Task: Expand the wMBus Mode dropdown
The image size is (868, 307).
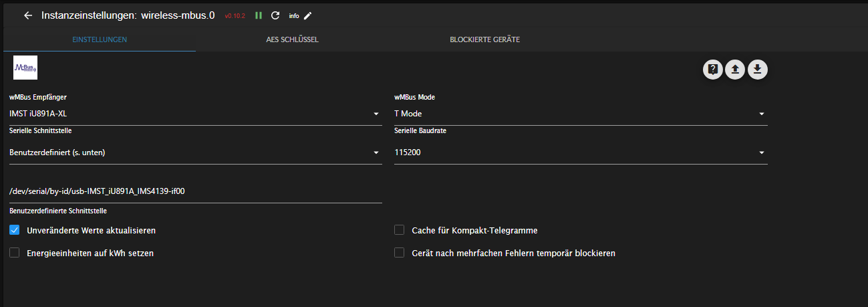Action: pos(580,114)
